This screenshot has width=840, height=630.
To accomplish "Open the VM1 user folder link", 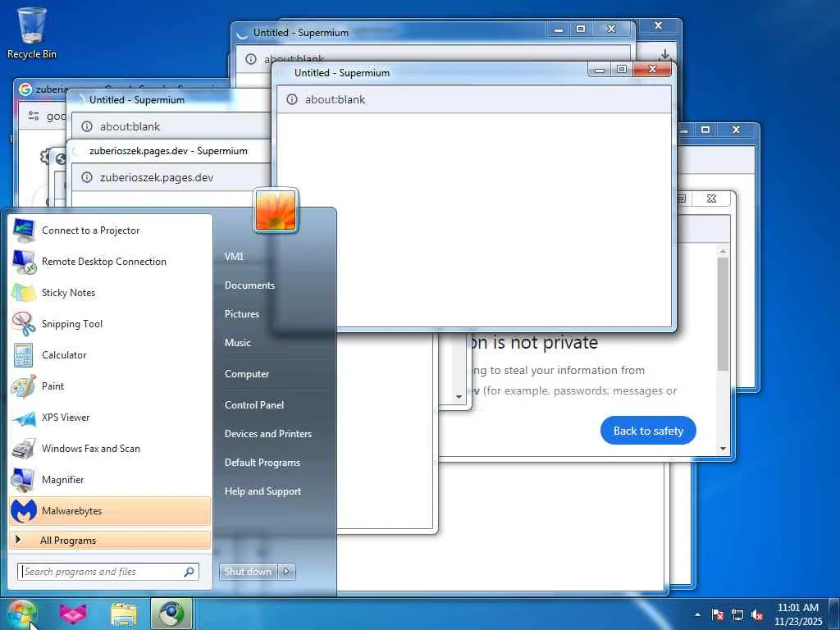I will coord(234,256).
